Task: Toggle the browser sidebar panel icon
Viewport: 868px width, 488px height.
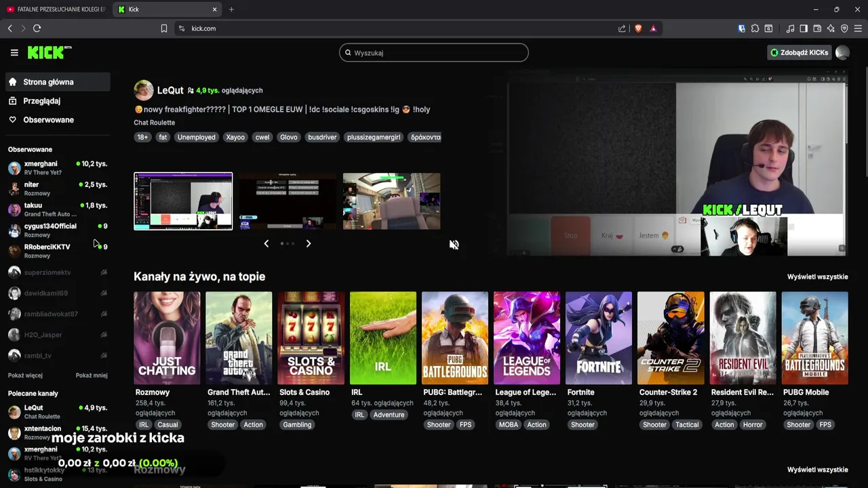Action: [x=804, y=28]
